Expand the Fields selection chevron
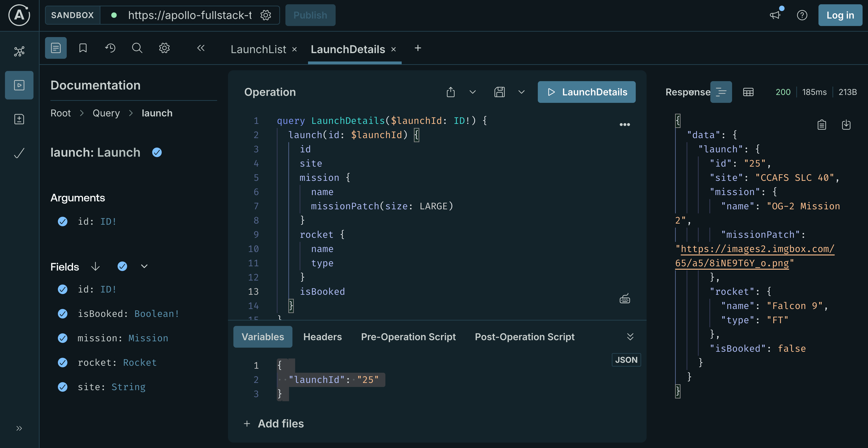 (x=144, y=266)
